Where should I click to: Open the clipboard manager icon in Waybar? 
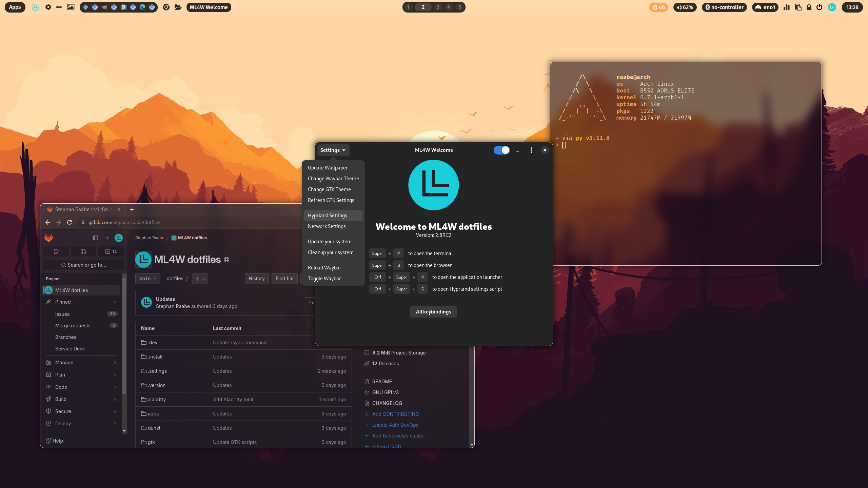pos(798,7)
